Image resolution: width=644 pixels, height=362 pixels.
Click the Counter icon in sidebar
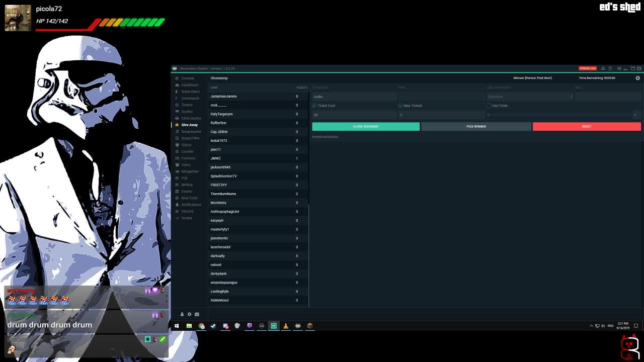click(x=177, y=151)
